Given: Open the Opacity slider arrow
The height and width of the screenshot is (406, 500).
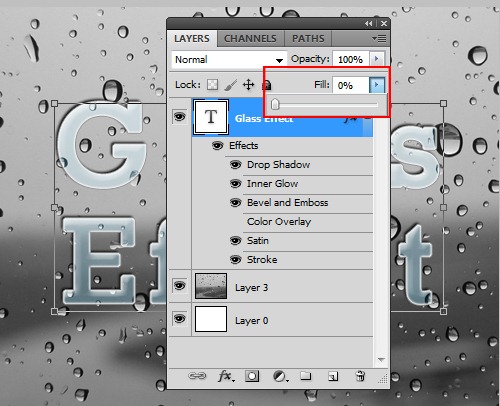Looking at the screenshot, I should tap(377, 59).
